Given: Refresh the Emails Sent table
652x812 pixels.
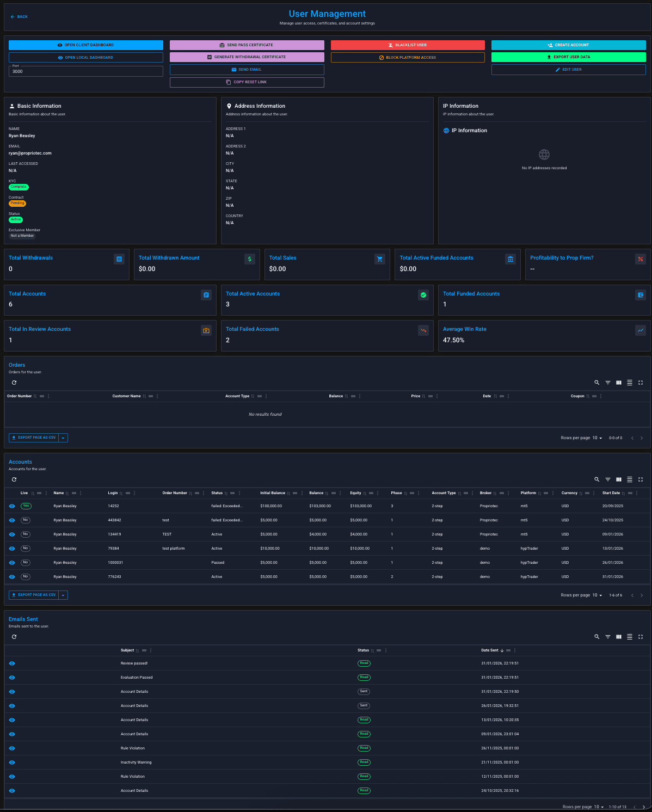Looking at the screenshot, I should [14, 637].
